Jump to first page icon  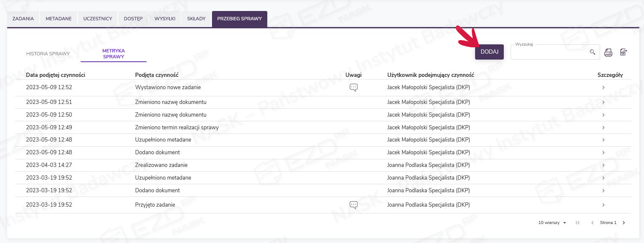(578, 223)
